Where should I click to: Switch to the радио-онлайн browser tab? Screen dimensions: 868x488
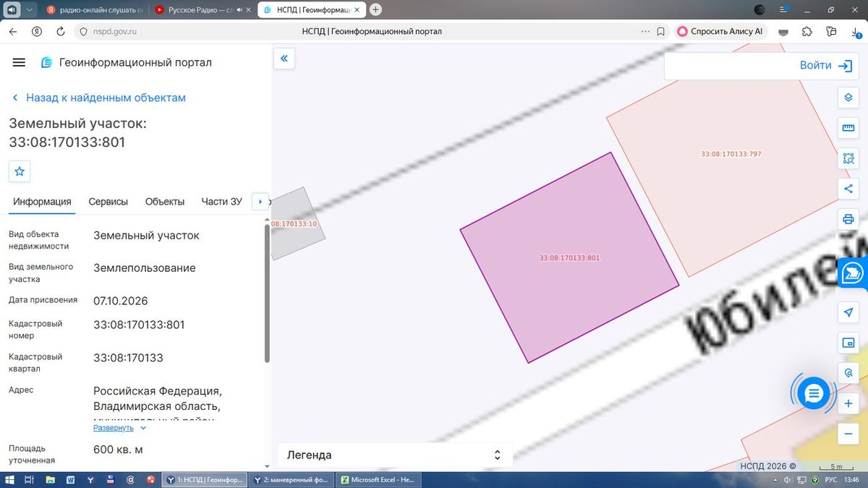95,10
